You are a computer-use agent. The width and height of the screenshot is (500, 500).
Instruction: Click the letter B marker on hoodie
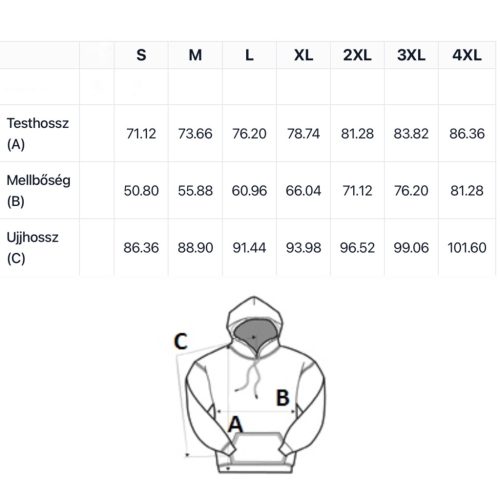(283, 398)
